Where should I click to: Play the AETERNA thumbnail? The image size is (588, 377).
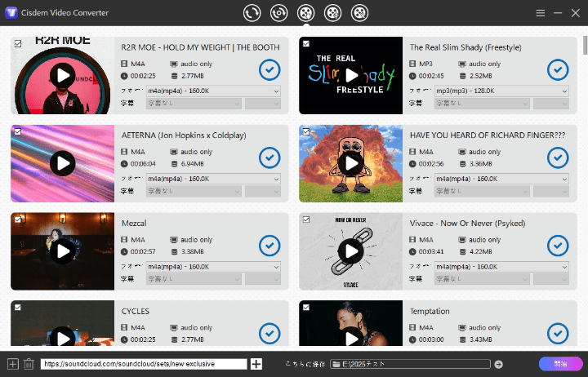63,163
